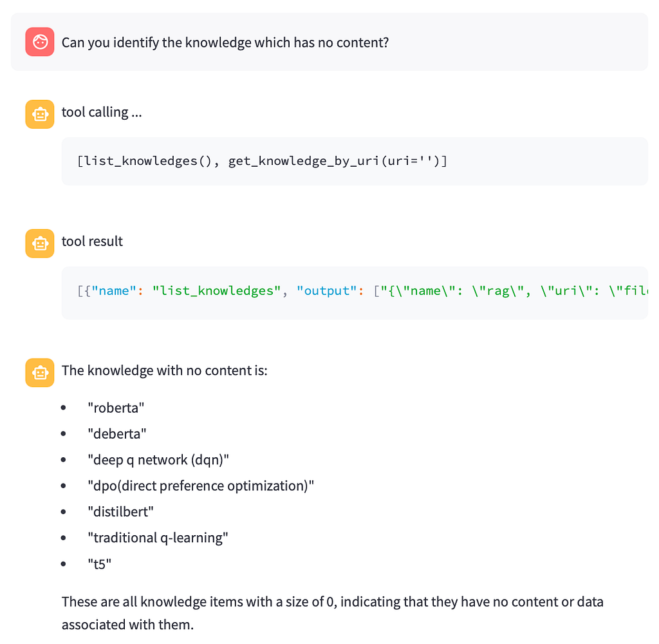Click the tool result JSON code block
Viewport: 659px width, 644px height.
[355, 292]
